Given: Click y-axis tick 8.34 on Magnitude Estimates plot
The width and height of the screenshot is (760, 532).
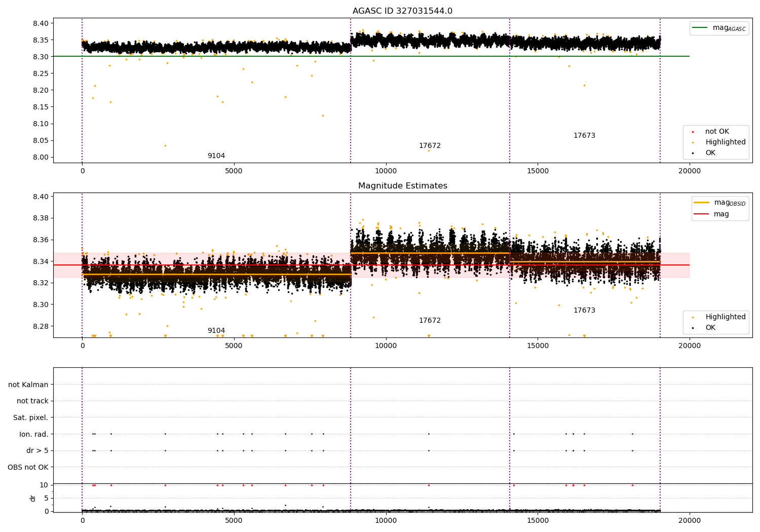Looking at the screenshot, I should (41, 261).
